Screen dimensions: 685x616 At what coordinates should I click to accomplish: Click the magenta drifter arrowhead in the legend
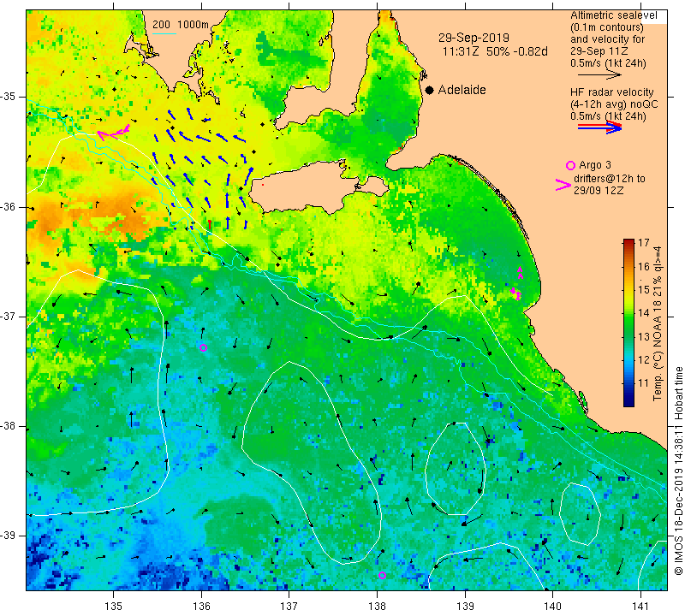(x=563, y=185)
